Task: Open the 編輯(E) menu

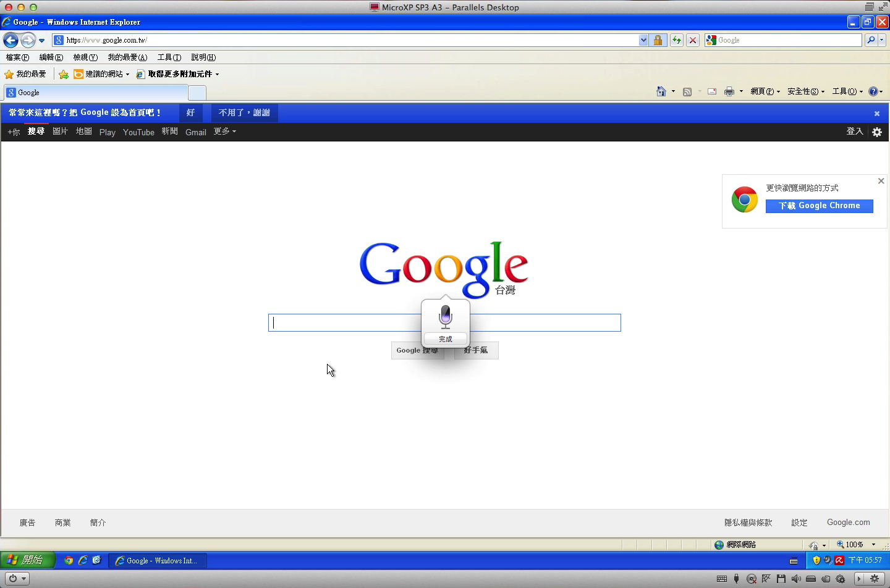Action: 51,57
